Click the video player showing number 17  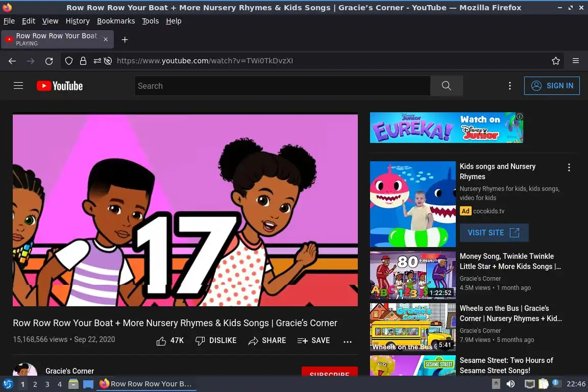185,210
